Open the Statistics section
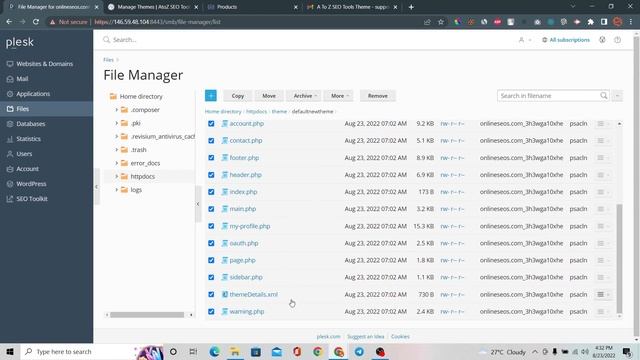640x360 pixels. tap(28, 139)
